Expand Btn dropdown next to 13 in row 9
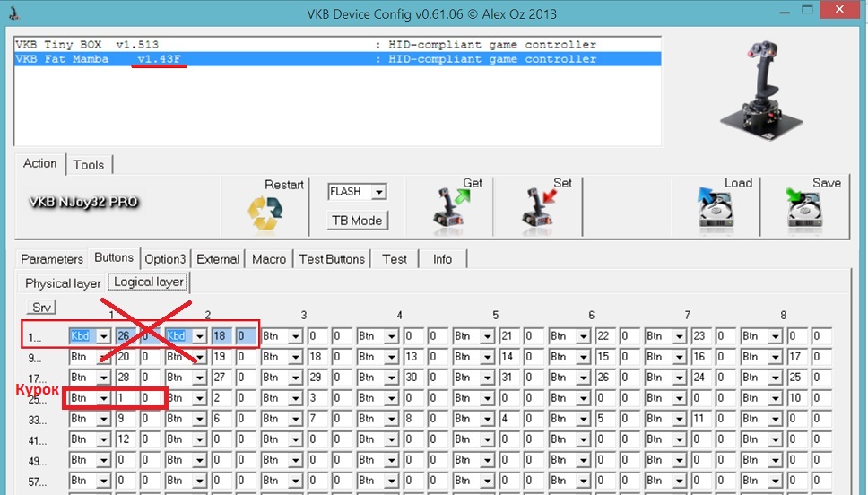 (x=391, y=357)
